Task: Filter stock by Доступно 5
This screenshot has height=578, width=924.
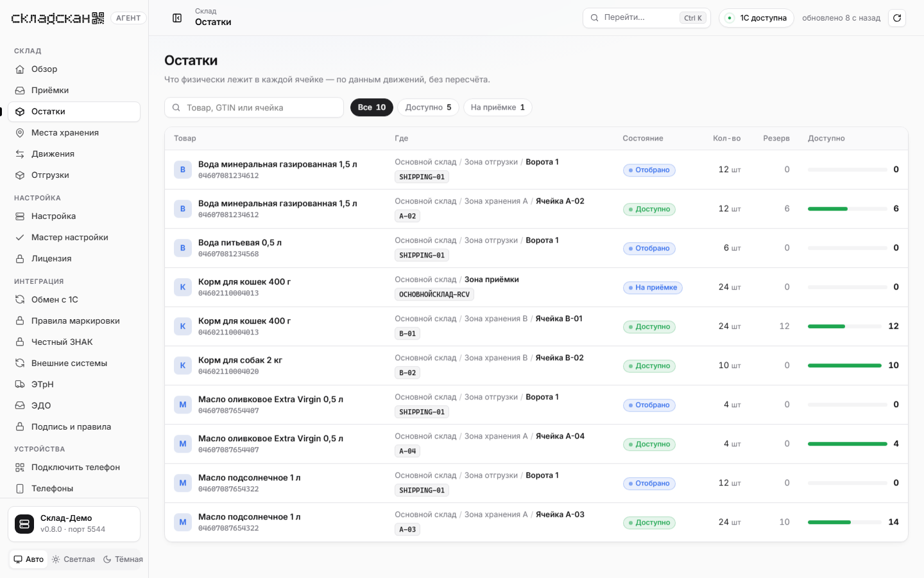Action: 428,107
